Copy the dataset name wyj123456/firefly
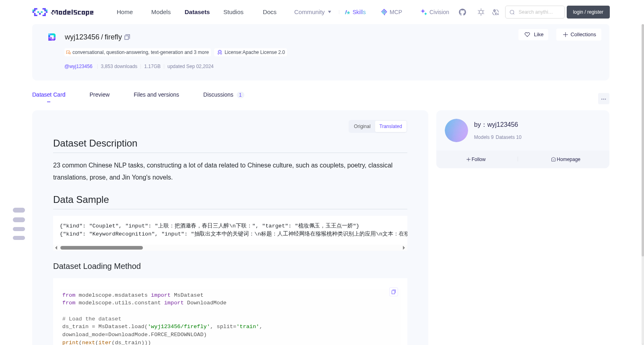This screenshot has height=345, width=644. pyautogui.click(x=127, y=37)
